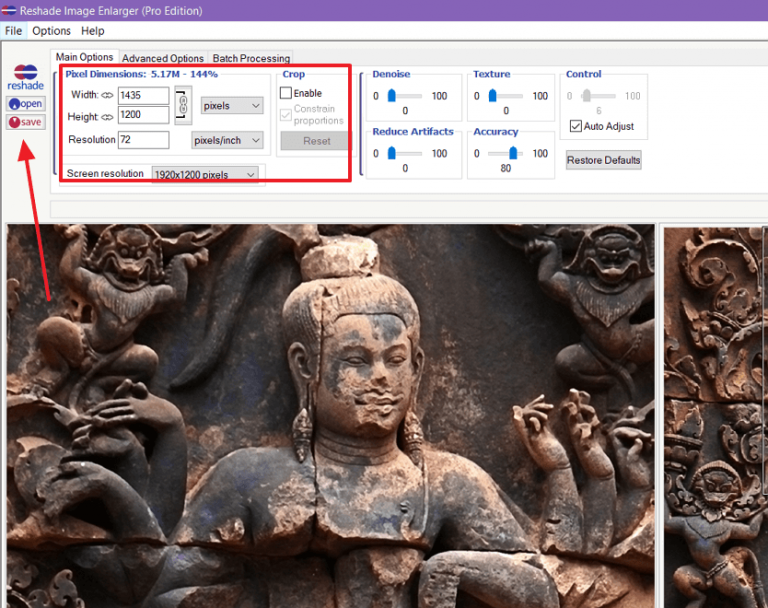Click the save image button
Image resolution: width=768 pixels, height=608 pixels.
click(x=26, y=122)
